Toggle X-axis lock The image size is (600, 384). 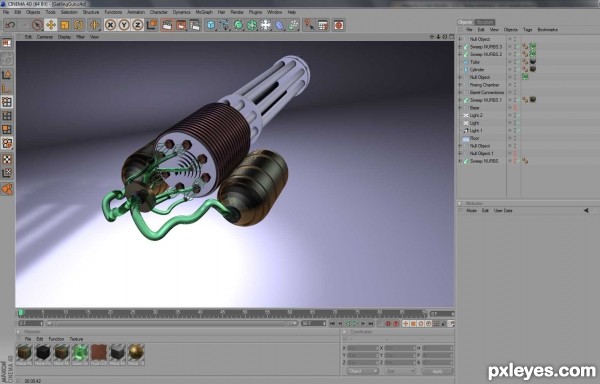(110, 25)
